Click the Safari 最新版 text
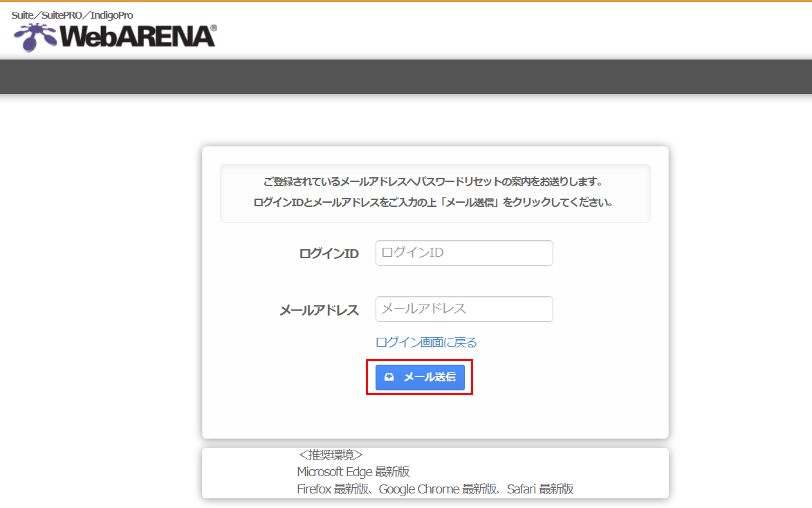 coord(540,489)
